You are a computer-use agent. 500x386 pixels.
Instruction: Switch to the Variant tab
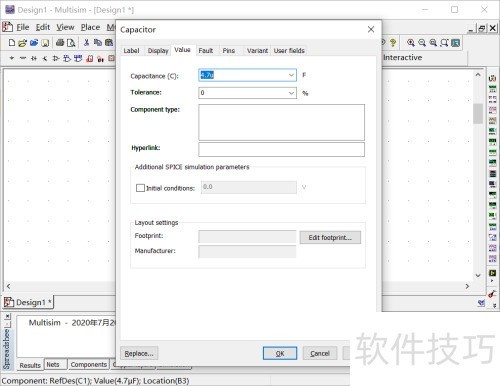click(x=257, y=51)
